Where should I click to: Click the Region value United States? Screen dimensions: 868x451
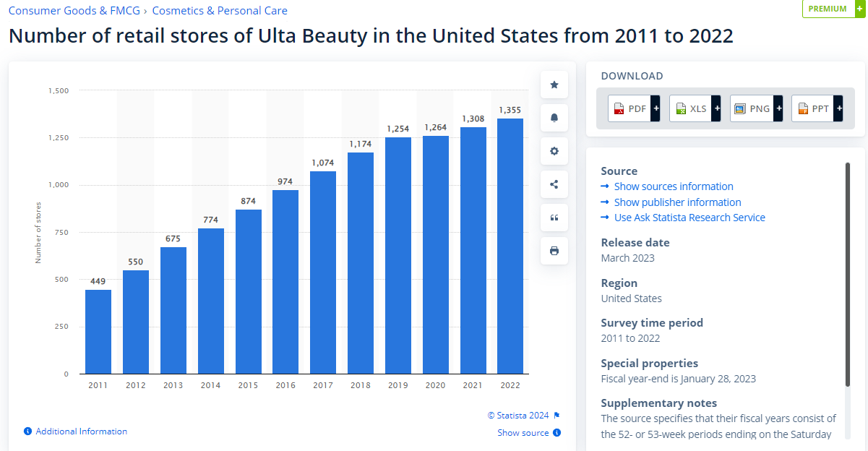pos(632,298)
